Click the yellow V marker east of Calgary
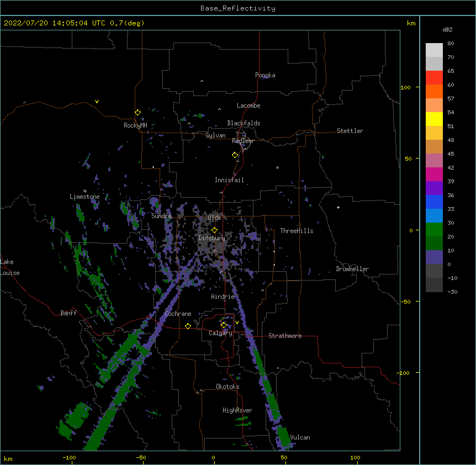The image size is (476, 465). pos(237,323)
